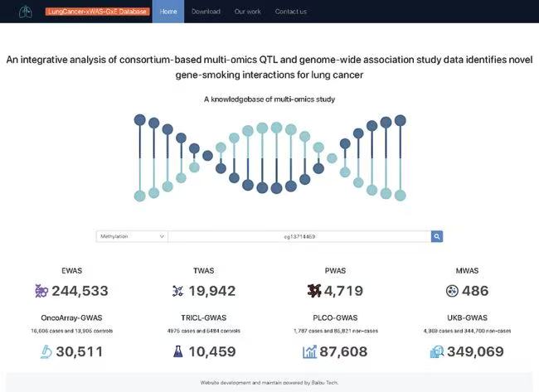Viewport: 539px width, 392px height.
Task: Navigate to Contact us
Action: pyautogui.click(x=290, y=12)
